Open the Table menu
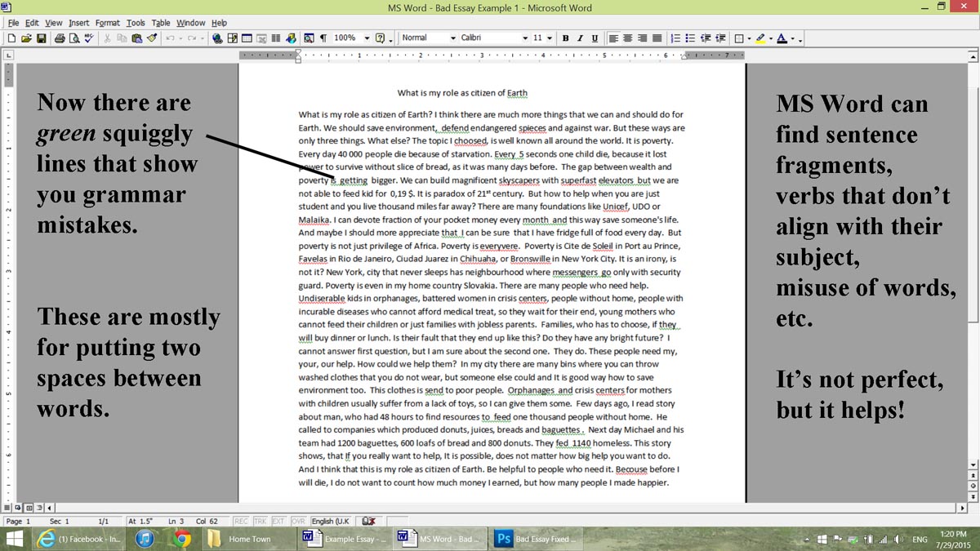Screen dimensions: 980x551 pos(161,23)
